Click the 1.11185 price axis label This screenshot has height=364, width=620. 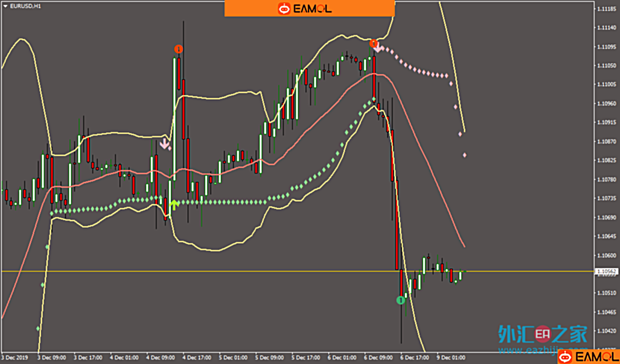[606, 9]
